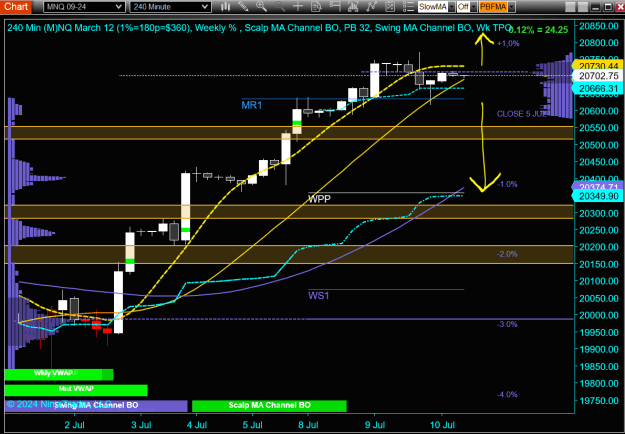The image size is (625, 434).
Task: Toggle the Mnt VWAP green button
Action: click(76, 390)
